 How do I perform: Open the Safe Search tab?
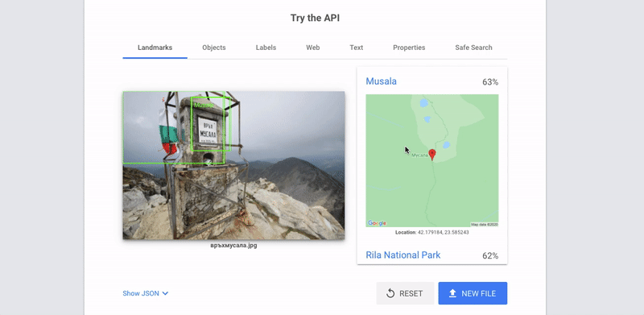tap(473, 48)
